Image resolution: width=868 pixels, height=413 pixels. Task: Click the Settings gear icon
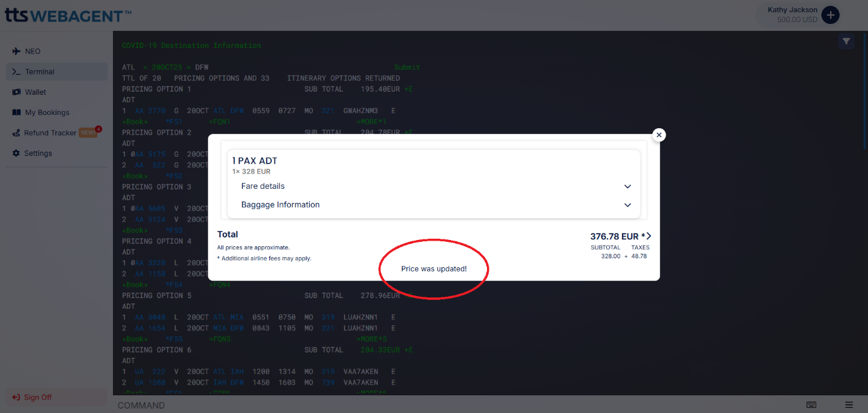click(x=16, y=153)
